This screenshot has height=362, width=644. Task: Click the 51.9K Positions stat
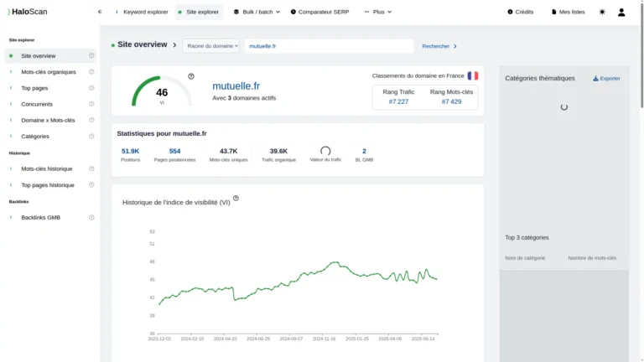(130, 154)
